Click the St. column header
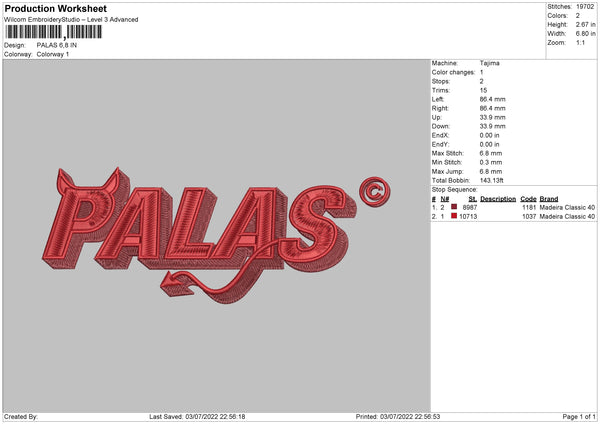This screenshot has height=424, width=600. click(472, 199)
